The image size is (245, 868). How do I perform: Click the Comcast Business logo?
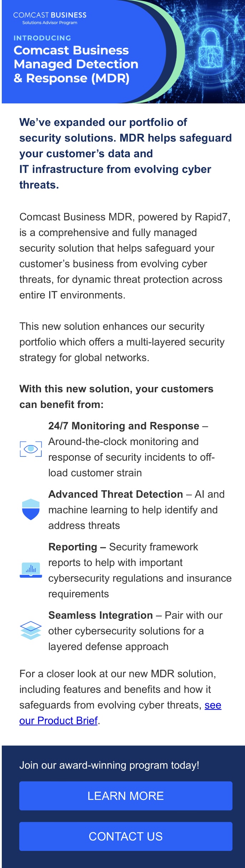click(50, 15)
